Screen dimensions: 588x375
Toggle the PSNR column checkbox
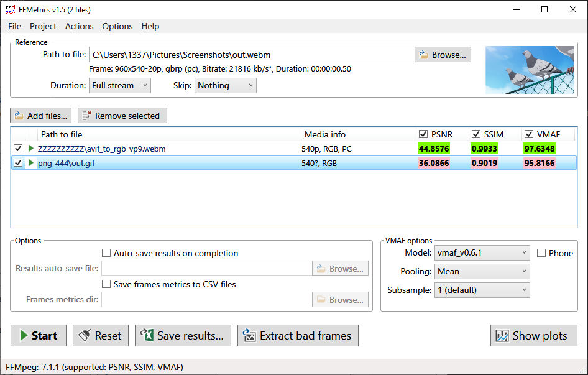pos(423,134)
